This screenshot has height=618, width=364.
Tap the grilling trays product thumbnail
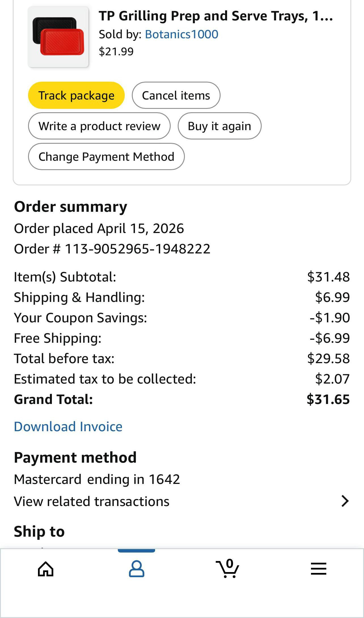tap(58, 37)
